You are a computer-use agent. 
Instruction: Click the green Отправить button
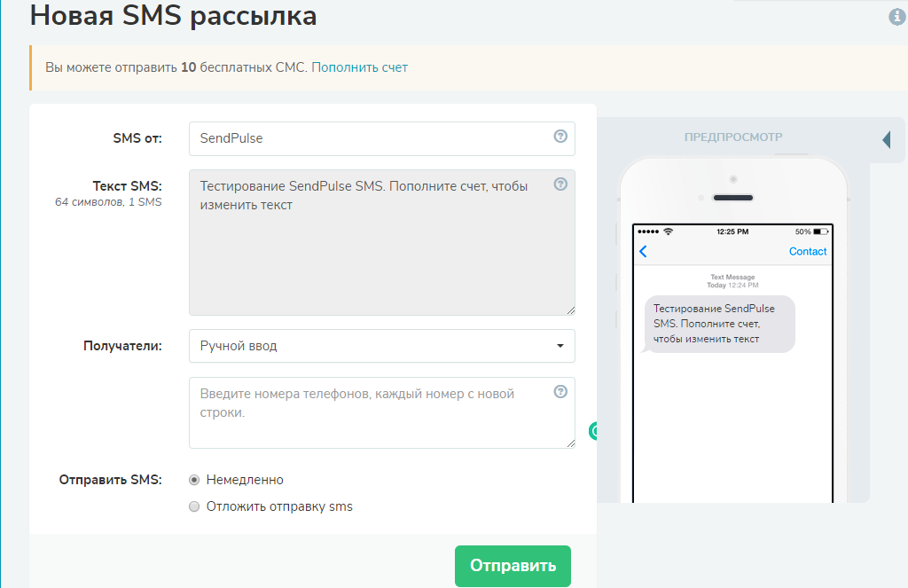513,566
